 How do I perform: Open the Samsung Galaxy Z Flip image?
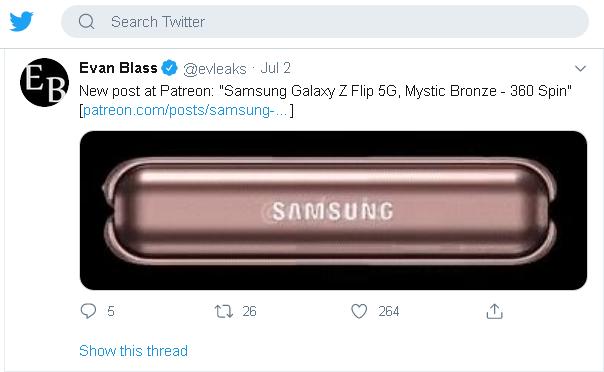tap(333, 210)
